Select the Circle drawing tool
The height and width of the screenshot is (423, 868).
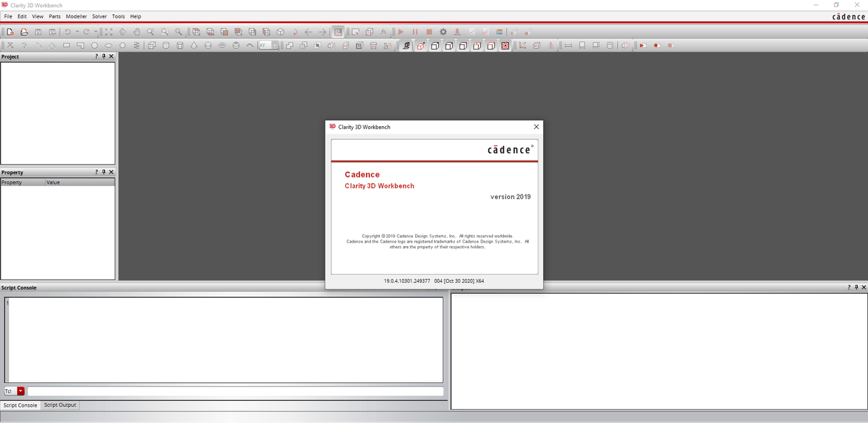(x=94, y=45)
